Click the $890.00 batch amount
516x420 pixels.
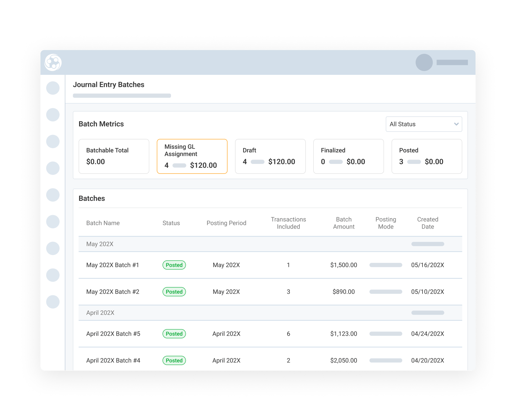(344, 292)
